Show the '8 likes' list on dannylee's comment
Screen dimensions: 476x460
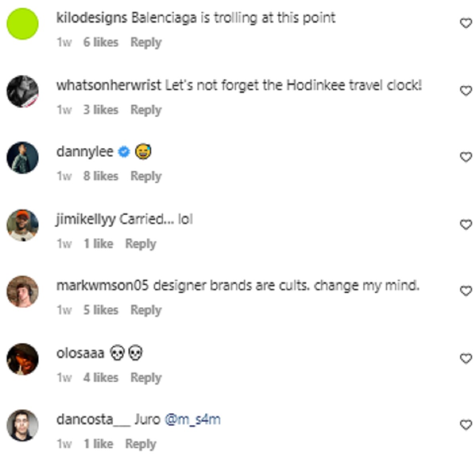(101, 176)
